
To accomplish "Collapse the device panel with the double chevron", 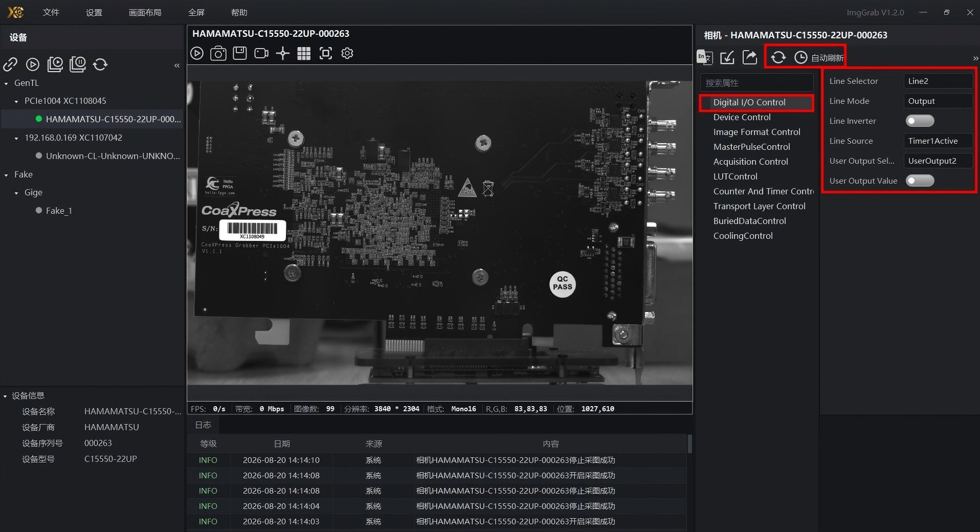I will [177, 65].
